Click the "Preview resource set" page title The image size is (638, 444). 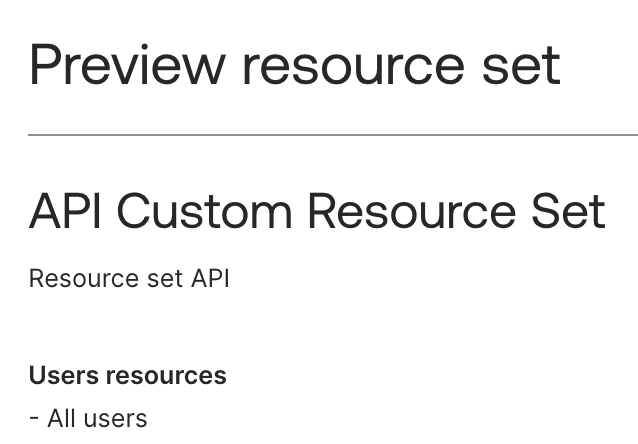pos(294,64)
